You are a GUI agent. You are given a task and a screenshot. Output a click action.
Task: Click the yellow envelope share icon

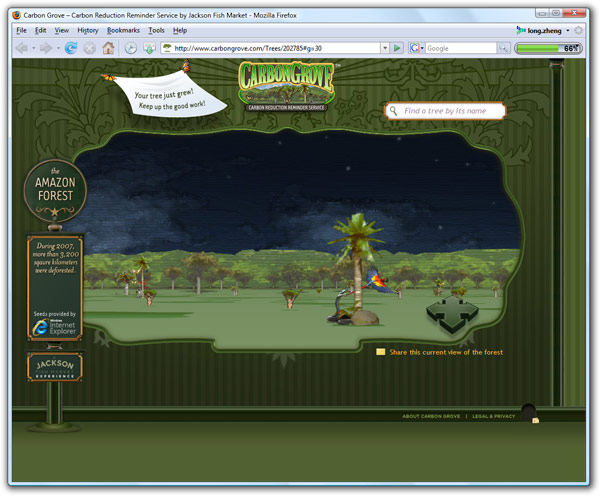click(x=380, y=352)
